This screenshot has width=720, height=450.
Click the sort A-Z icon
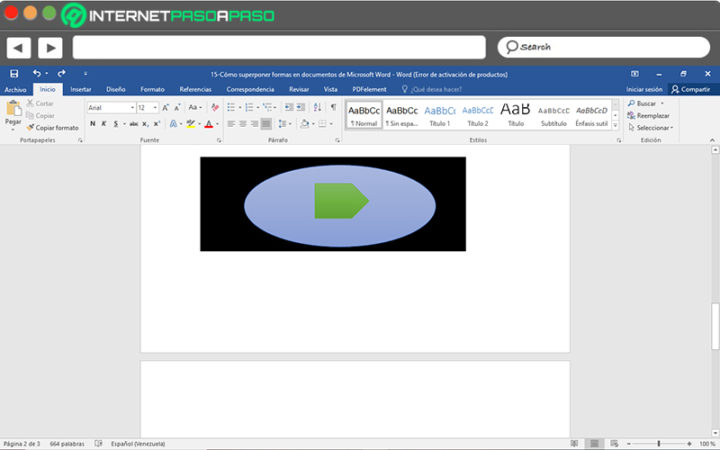pos(317,107)
